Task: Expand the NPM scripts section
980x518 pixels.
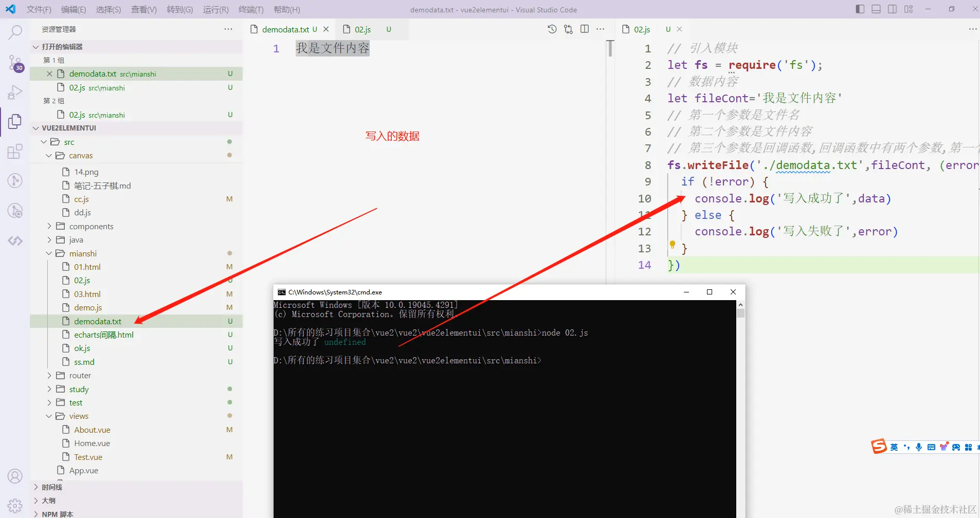Action: pyautogui.click(x=136, y=514)
